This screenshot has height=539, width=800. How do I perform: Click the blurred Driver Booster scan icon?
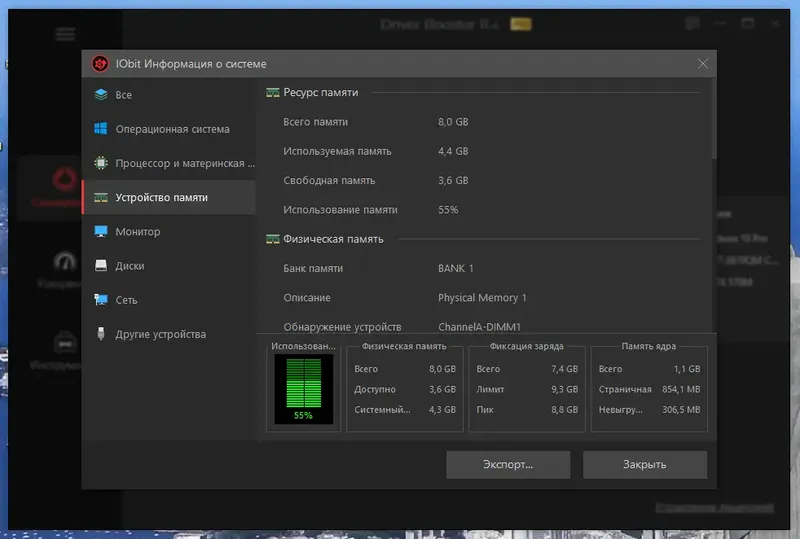pyautogui.click(x=65, y=180)
